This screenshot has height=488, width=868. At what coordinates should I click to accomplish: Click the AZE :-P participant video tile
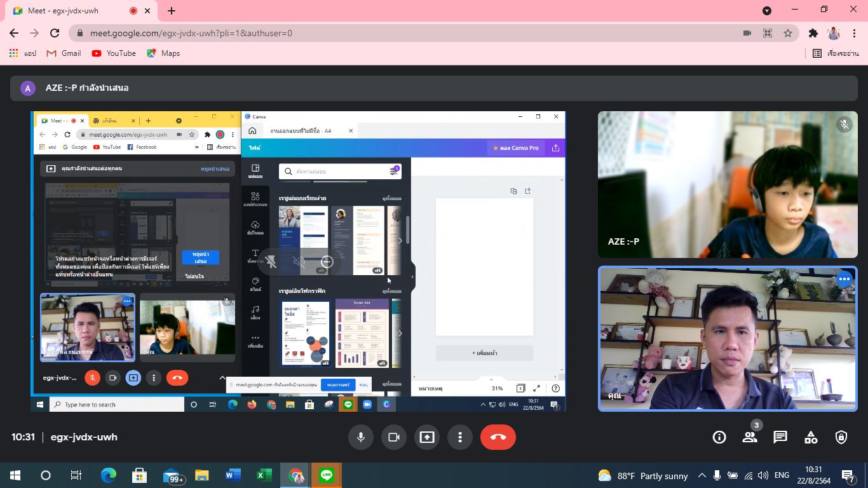pyautogui.click(x=728, y=184)
